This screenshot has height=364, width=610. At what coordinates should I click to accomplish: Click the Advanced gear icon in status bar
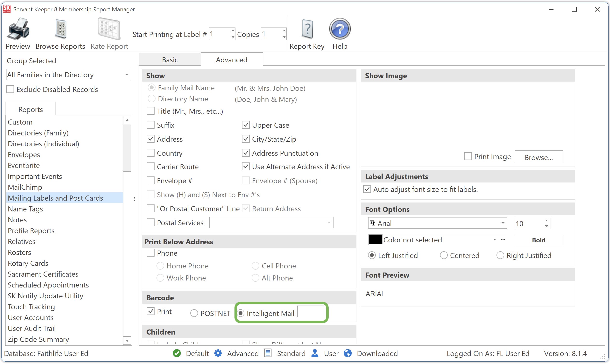(218, 353)
